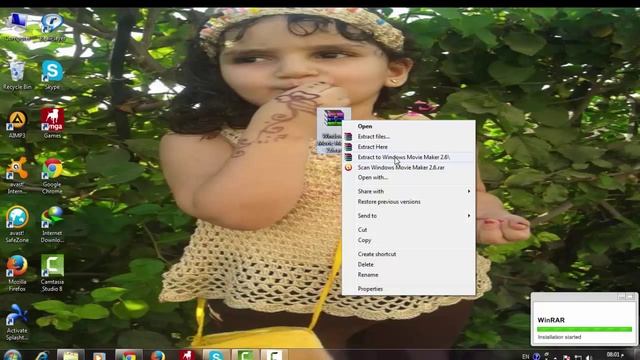Choose Rename in the context menu
Image resolution: width=640 pixels, height=360 pixels.
[x=408, y=275]
